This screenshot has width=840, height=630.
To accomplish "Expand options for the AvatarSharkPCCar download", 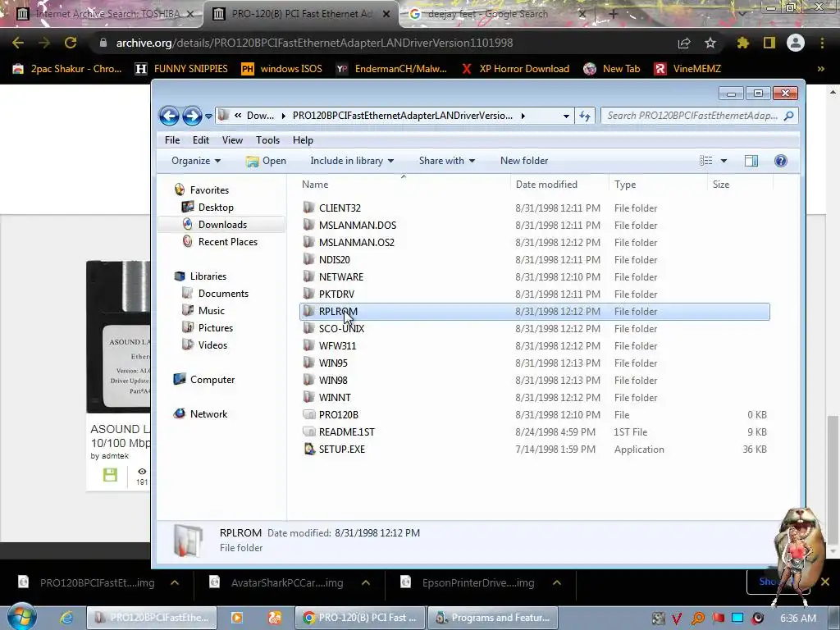I will click(365, 583).
